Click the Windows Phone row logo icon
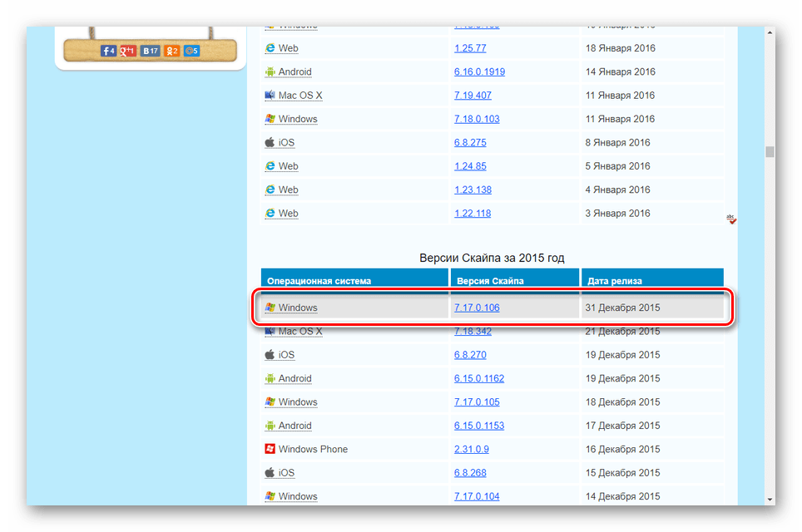 click(x=270, y=449)
